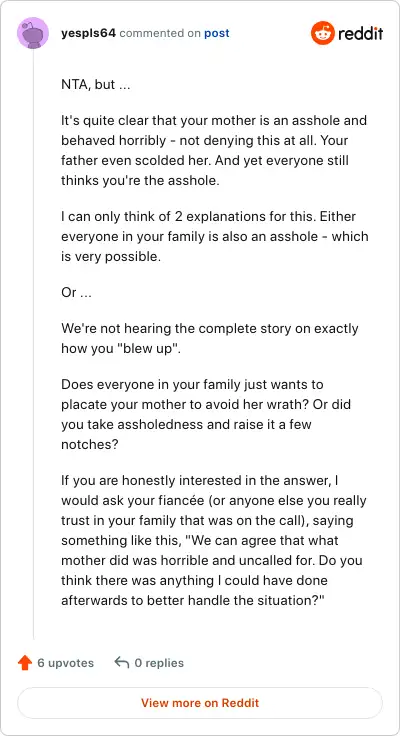The width and height of the screenshot is (400, 736).
Task: Click paragraph starting "Does everyone in your family"
Action: 206,414
